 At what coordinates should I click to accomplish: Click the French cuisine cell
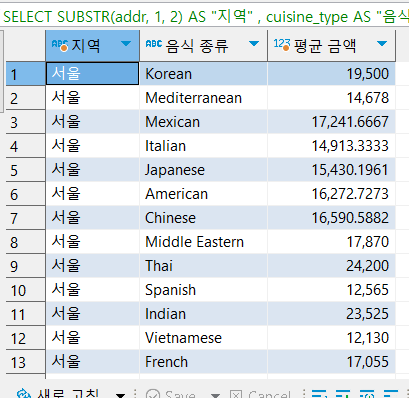coord(204,362)
